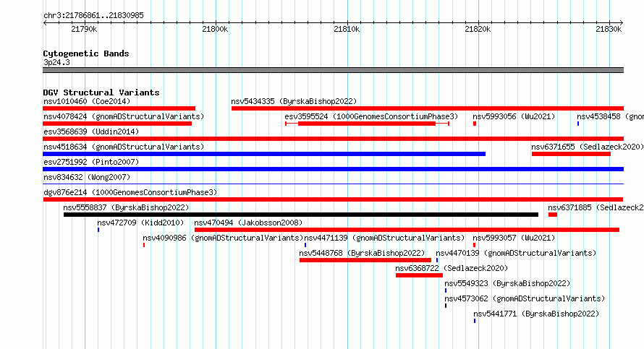644x349 pixels.
Task: Open nsv5558837 (ByrskaBishop2022) label
Action: pyautogui.click(x=126, y=207)
